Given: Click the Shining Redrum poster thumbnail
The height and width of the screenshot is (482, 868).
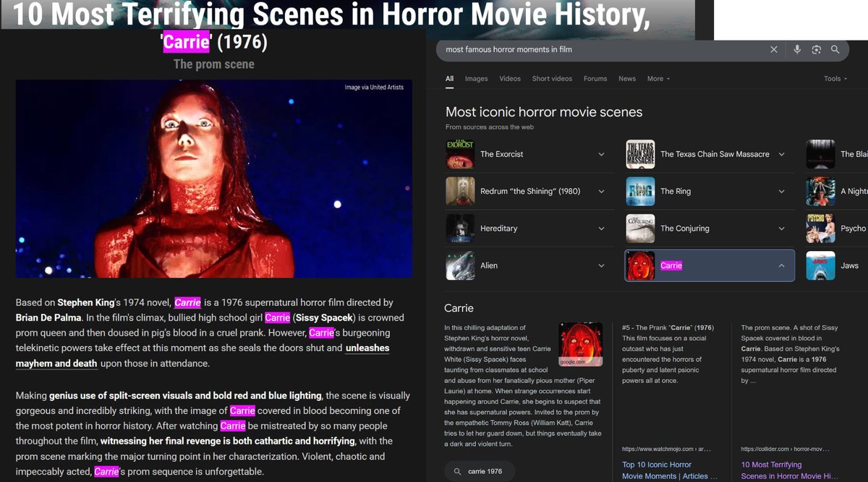Looking at the screenshot, I should [460, 191].
